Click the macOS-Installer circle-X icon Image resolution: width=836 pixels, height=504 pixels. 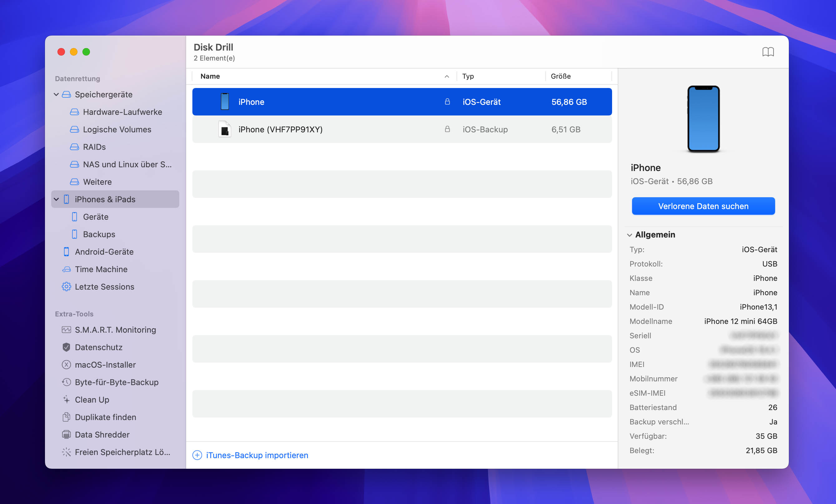tap(66, 365)
